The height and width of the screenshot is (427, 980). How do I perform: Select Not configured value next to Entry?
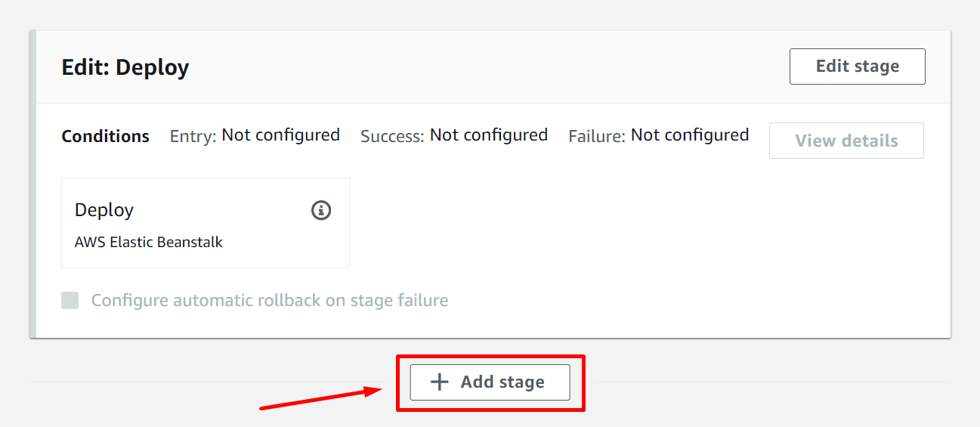pos(280,135)
